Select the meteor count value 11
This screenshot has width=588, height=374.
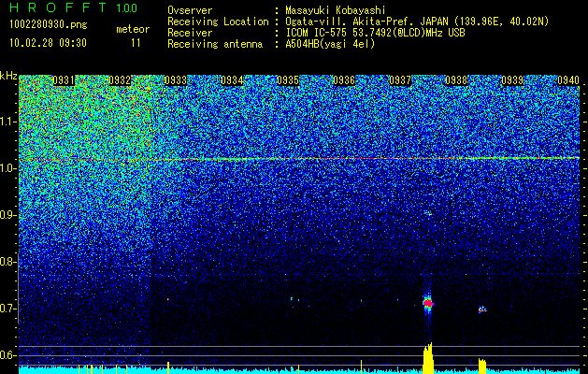pos(136,43)
